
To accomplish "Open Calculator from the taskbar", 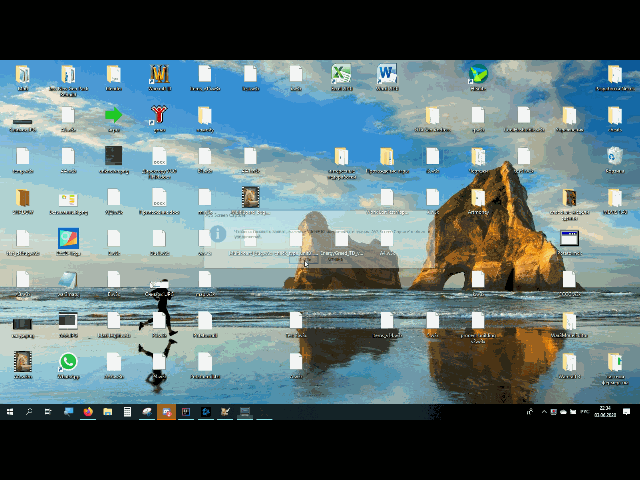I will pos(127,412).
